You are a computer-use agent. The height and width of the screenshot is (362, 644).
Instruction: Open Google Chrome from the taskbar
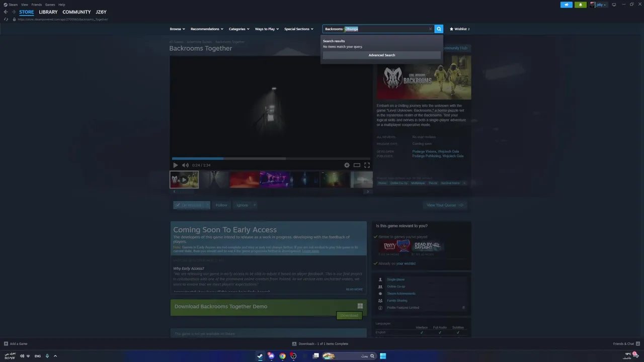pos(282,356)
